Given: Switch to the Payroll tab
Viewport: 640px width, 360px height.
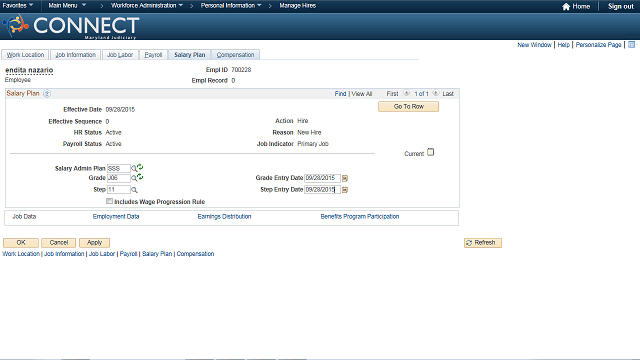Looking at the screenshot, I should pyautogui.click(x=153, y=55).
